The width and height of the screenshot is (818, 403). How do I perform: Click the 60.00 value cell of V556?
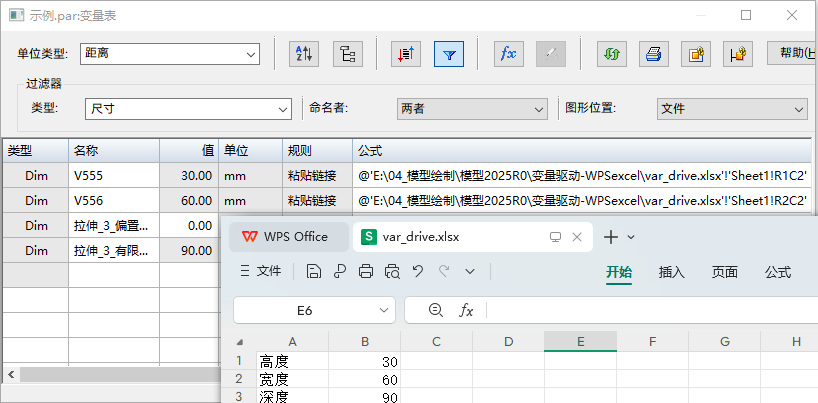pyautogui.click(x=189, y=200)
